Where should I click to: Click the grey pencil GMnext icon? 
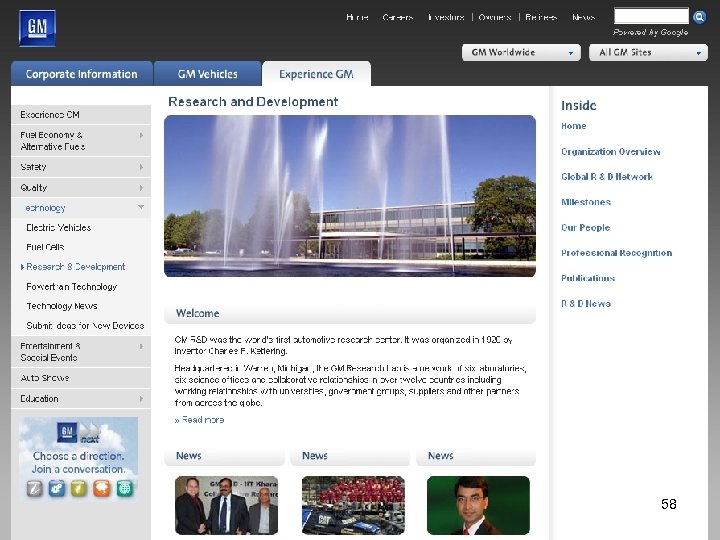click(34, 489)
